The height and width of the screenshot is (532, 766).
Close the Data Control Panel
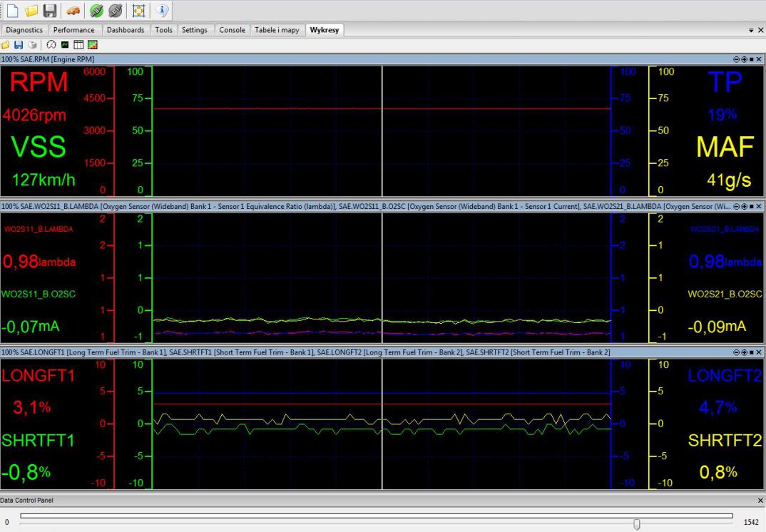[x=760, y=501]
